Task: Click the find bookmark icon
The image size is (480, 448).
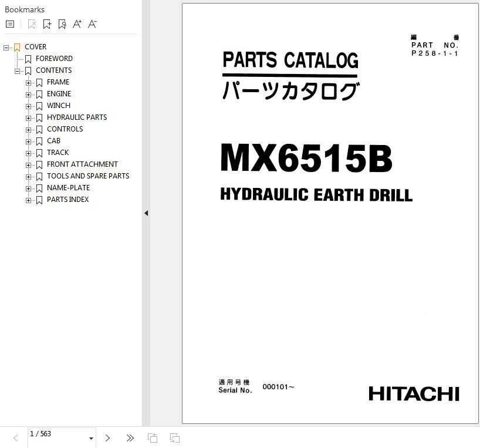Action: tap(62, 24)
